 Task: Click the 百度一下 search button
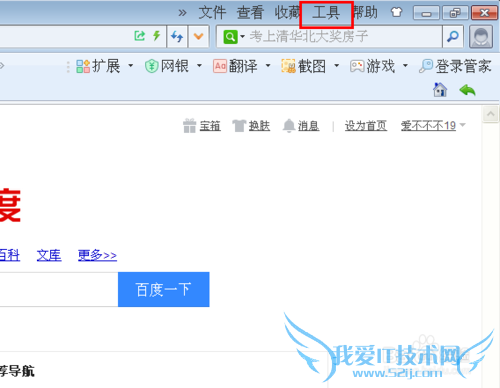(164, 289)
